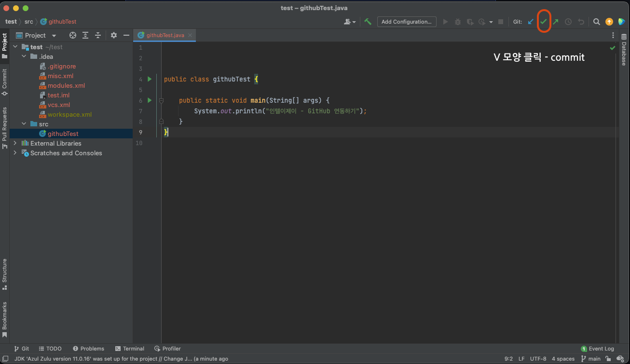630x364 pixels.
Task: Open the Database side tab
Action: tap(624, 49)
